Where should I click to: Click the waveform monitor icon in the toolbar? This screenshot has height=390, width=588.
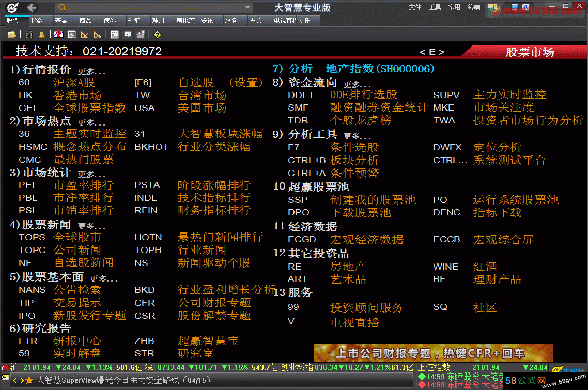(x=72, y=35)
